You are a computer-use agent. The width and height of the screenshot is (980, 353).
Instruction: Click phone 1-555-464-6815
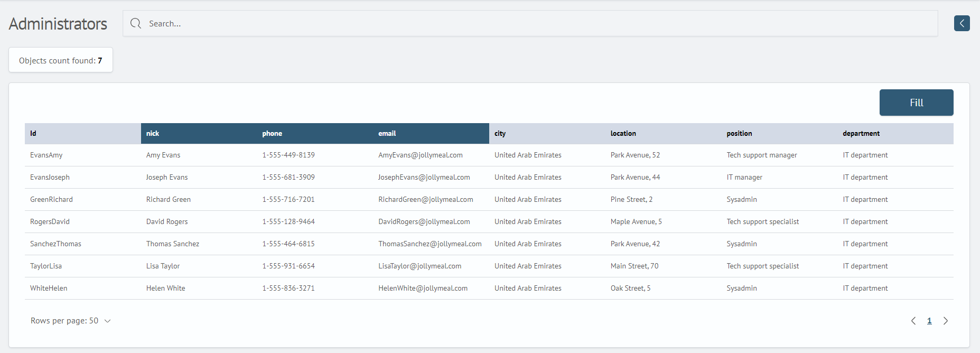point(288,244)
